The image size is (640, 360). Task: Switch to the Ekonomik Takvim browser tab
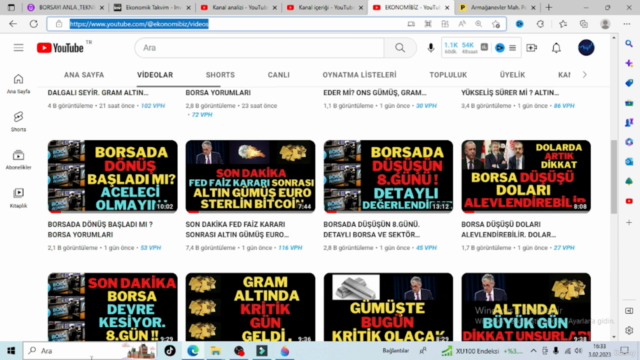[152, 7]
